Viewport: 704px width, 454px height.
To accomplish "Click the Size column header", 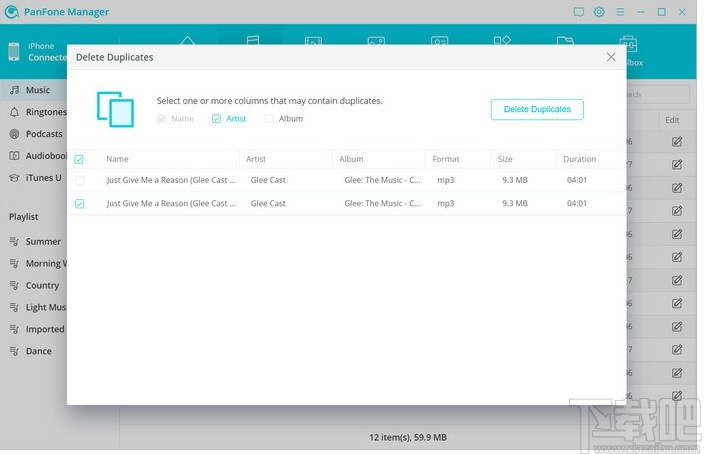I will [x=505, y=159].
